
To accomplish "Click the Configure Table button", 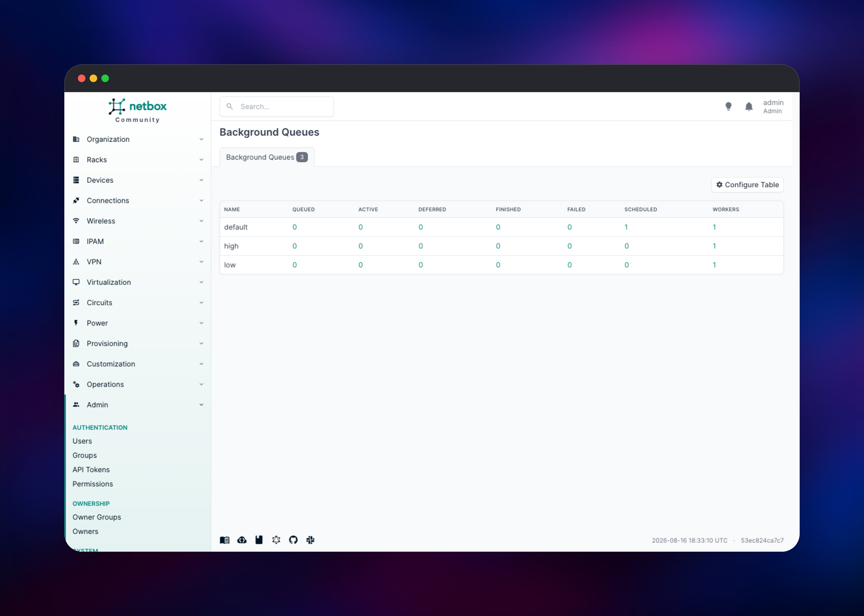I will (747, 185).
